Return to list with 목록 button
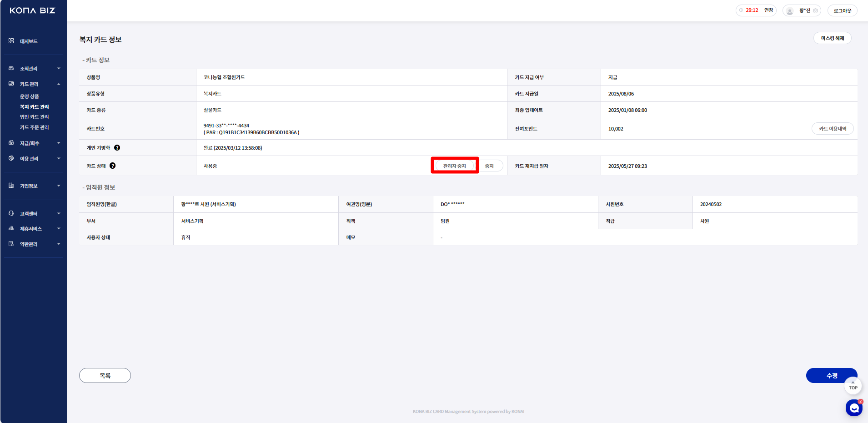Image resolution: width=868 pixels, height=423 pixels. click(x=105, y=376)
